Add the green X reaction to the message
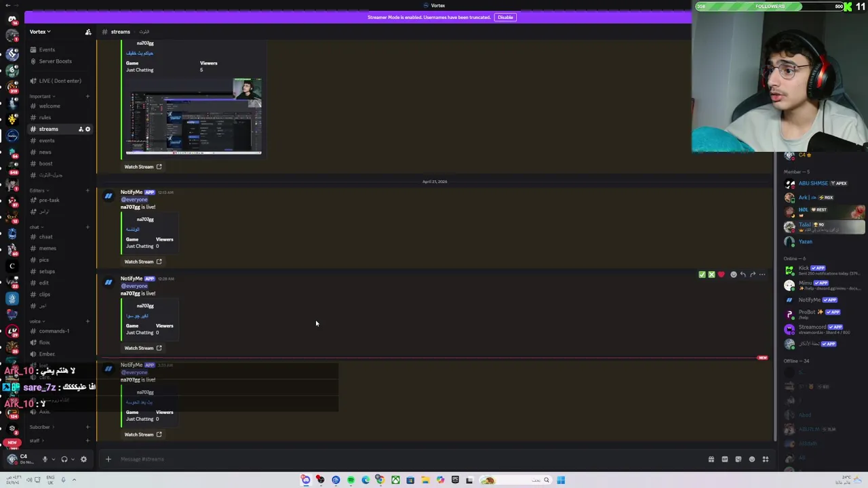868x488 pixels. tap(711, 274)
